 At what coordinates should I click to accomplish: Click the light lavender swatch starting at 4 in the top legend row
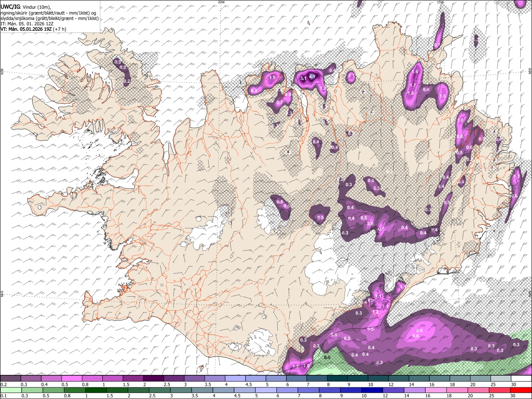point(235,379)
